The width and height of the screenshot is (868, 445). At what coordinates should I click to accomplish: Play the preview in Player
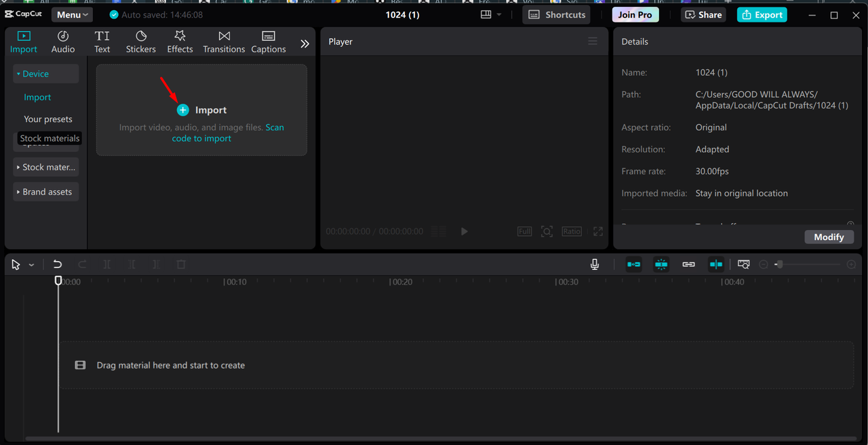465,231
